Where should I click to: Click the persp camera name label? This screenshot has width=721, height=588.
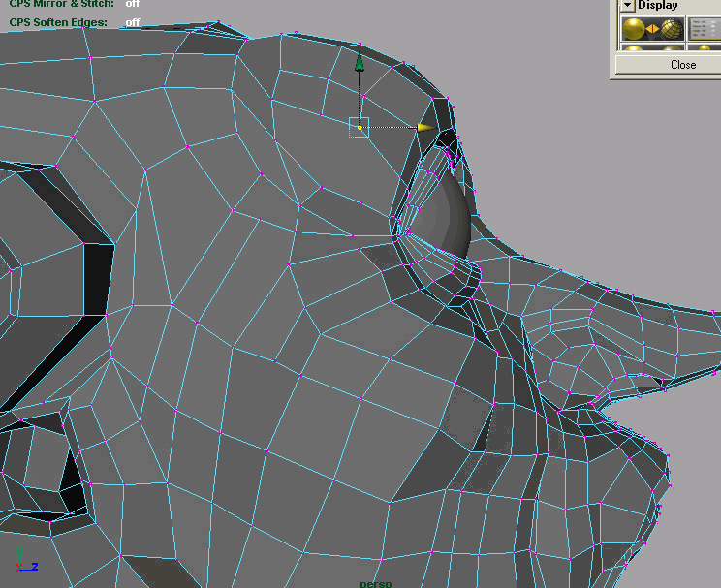(374, 583)
